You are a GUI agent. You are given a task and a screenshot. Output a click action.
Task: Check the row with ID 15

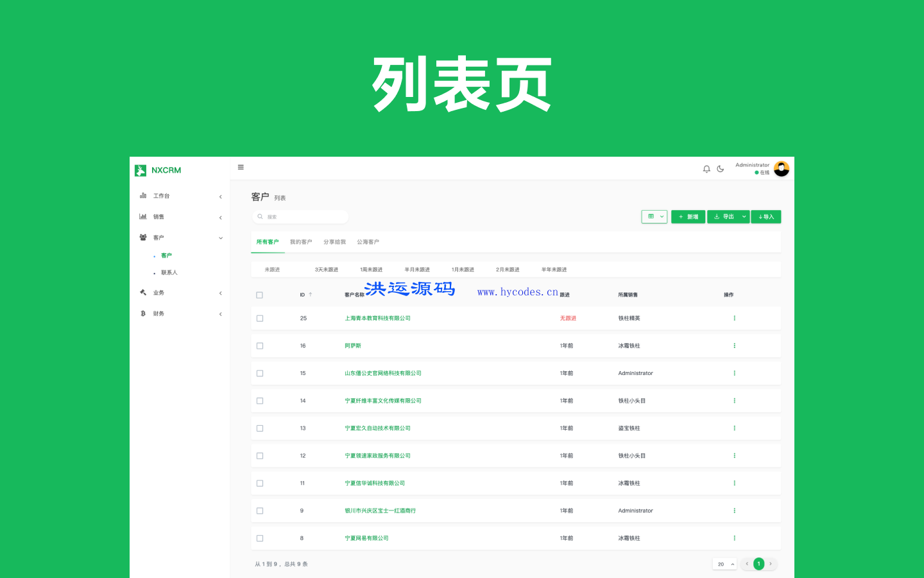pyautogui.click(x=260, y=373)
